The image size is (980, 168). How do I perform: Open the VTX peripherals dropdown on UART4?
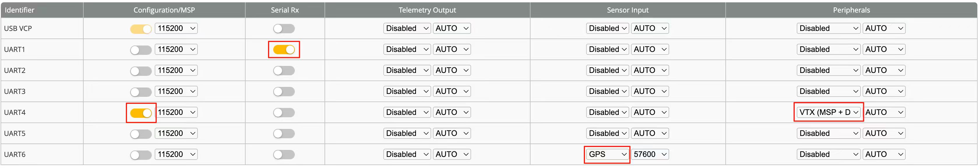coord(828,112)
